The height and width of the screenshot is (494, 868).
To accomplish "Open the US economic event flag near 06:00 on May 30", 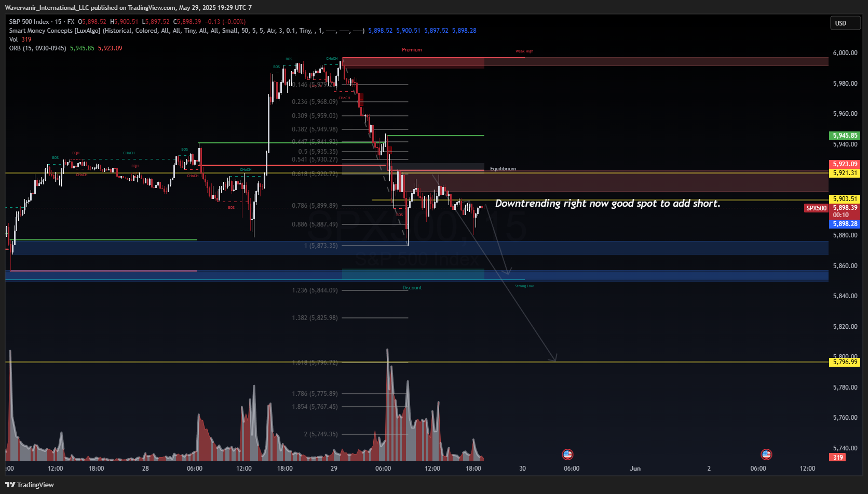I will click(x=567, y=455).
